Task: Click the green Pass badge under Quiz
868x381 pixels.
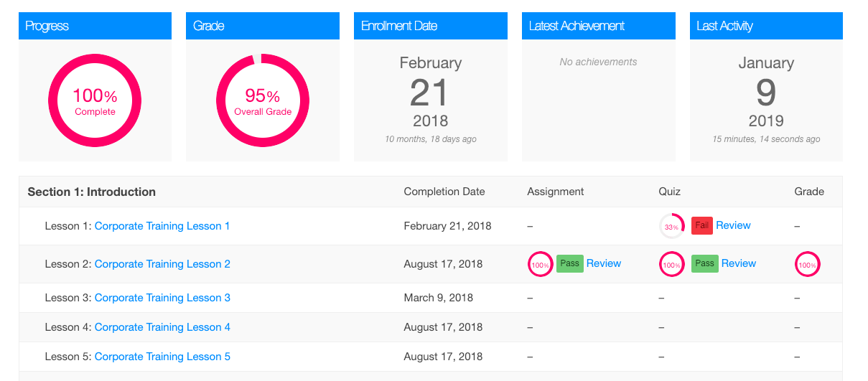Action: click(705, 263)
